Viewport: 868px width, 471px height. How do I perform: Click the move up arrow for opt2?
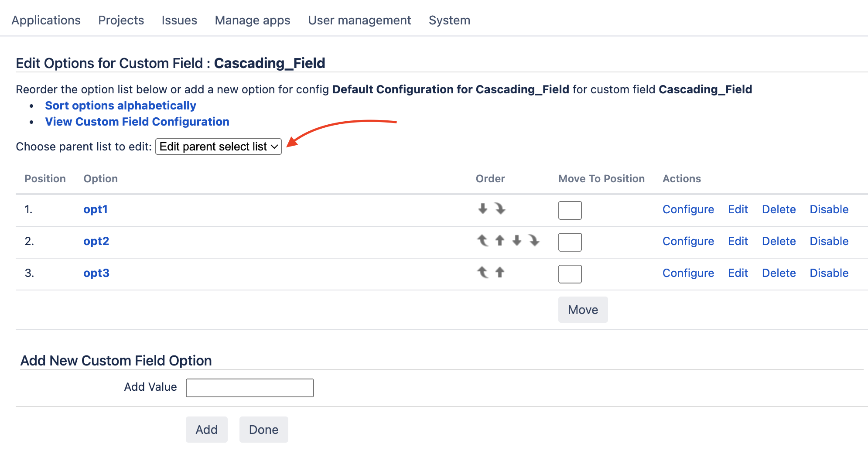(x=500, y=240)
